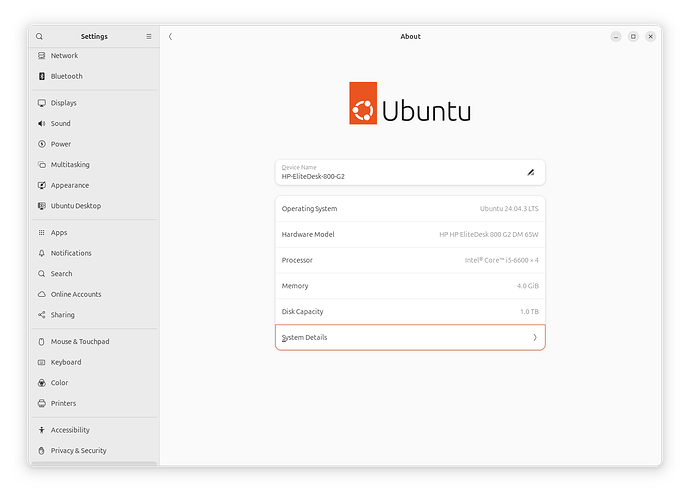The height and width of the screenshot is (497, 690).
Task: Click the Printers icon
Action: click(41, 403)
